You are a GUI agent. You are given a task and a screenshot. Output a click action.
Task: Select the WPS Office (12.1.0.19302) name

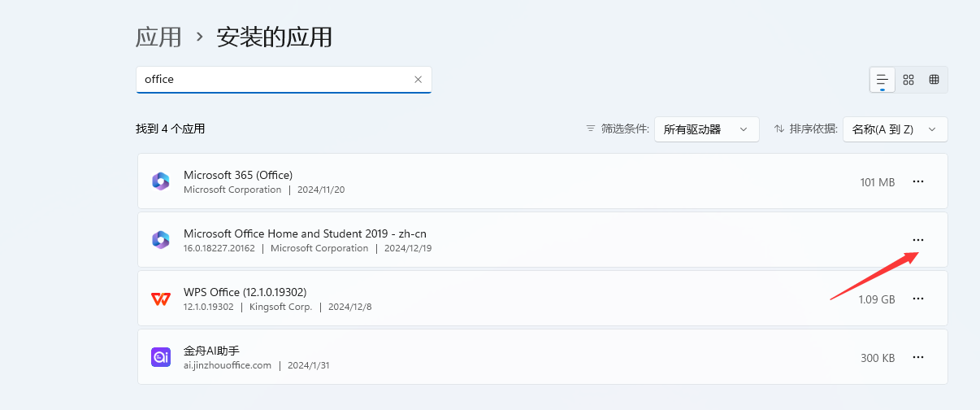pyautogui.click(x=245, y=292)
